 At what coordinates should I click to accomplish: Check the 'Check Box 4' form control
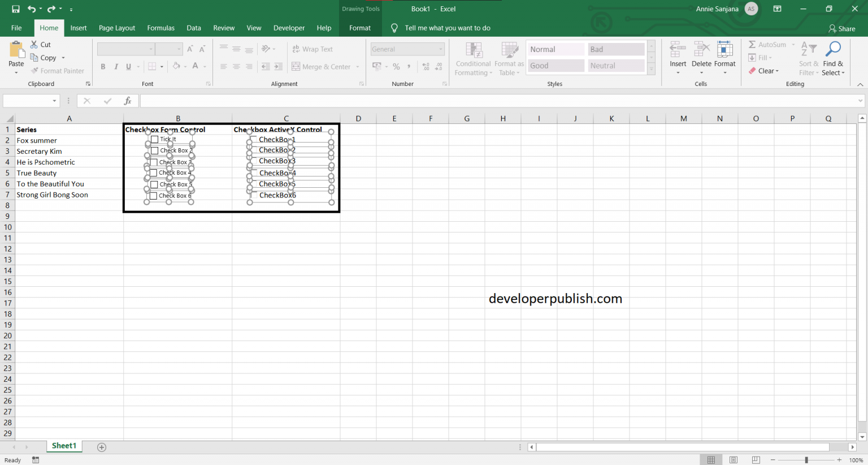(x=154, y=173)
